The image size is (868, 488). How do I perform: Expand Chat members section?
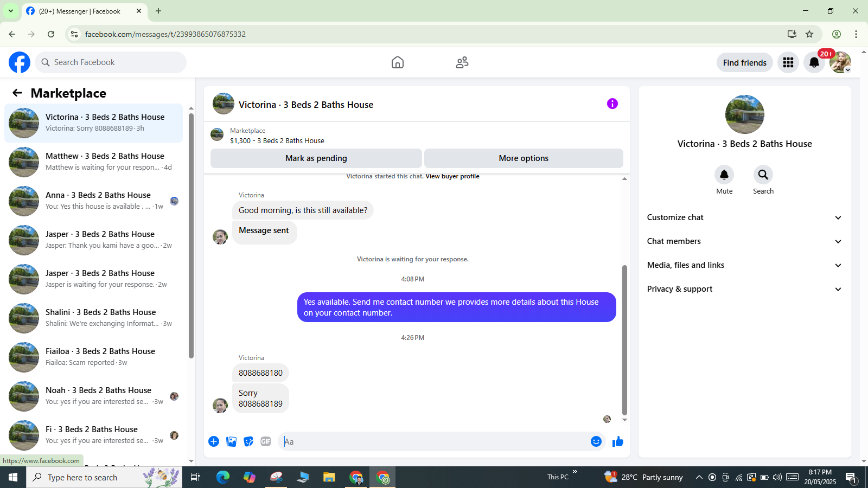[x=744, y=241]
